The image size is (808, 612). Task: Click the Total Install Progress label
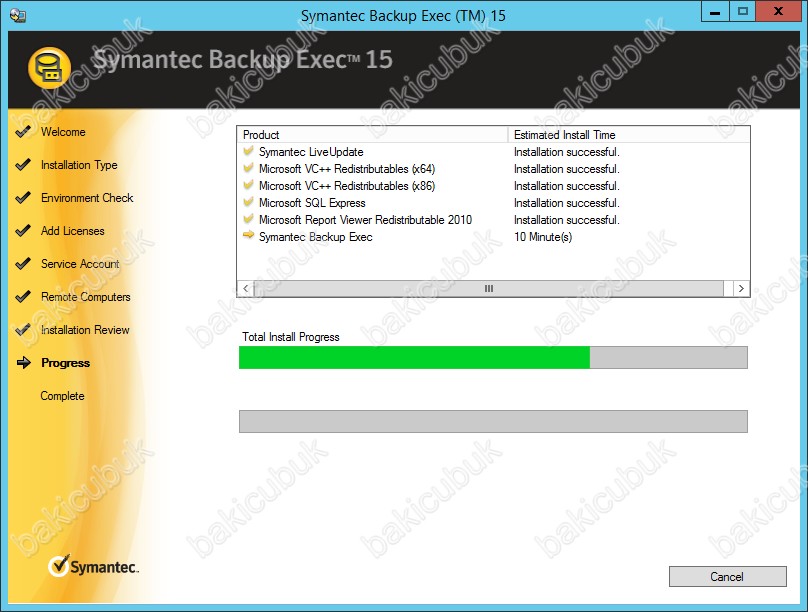click(x=291, y=337)
